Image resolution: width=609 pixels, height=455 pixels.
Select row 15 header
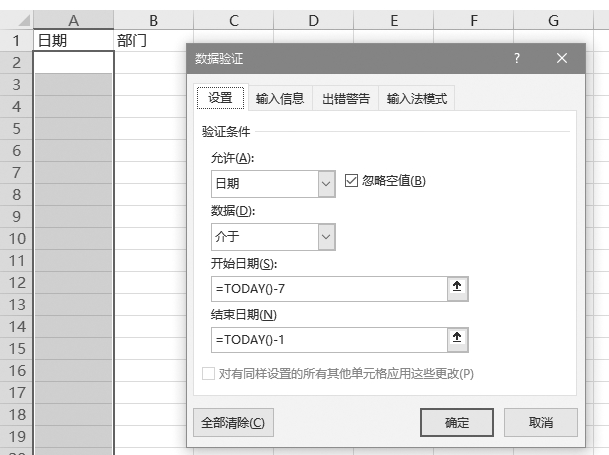(16, 348)
